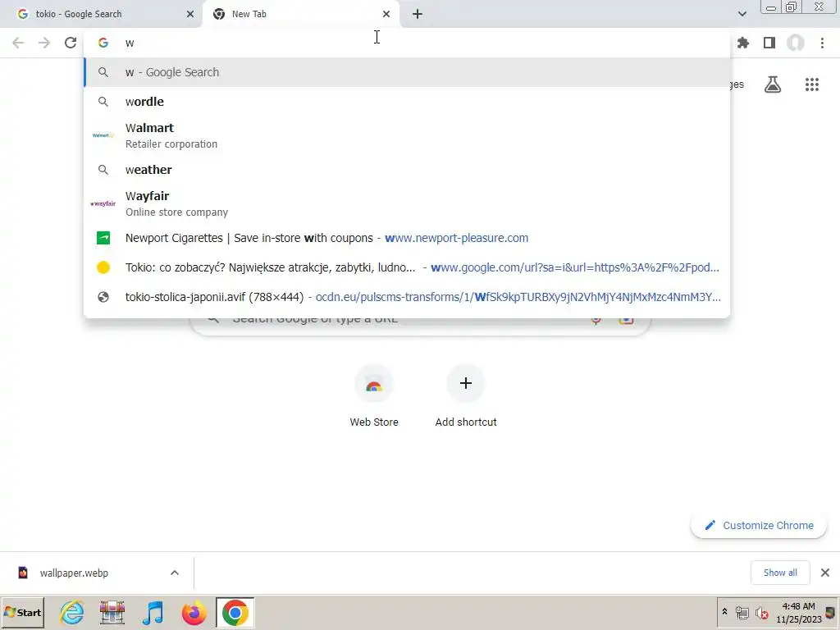840x630 pixels.
Task: Open the 'Tokio: co zobaczyć?' suggestion
Action: click(407, 267)
